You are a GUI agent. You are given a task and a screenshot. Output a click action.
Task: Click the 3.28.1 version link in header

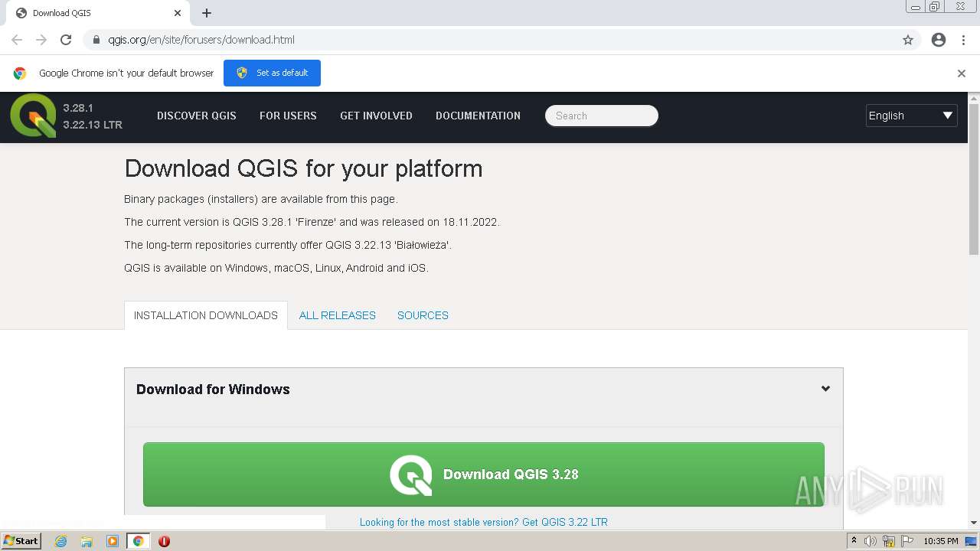point(78,108)
